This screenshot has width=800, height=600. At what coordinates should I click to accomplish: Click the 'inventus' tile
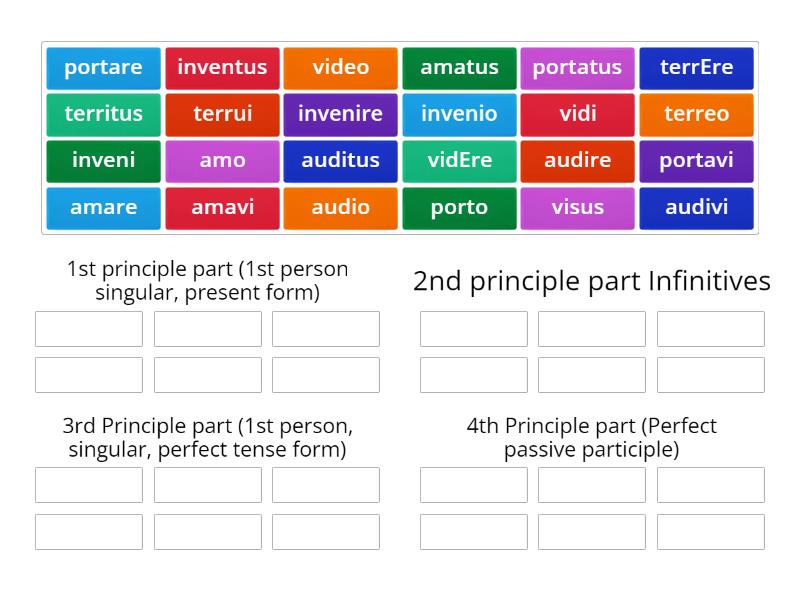[x=222, y=67]
